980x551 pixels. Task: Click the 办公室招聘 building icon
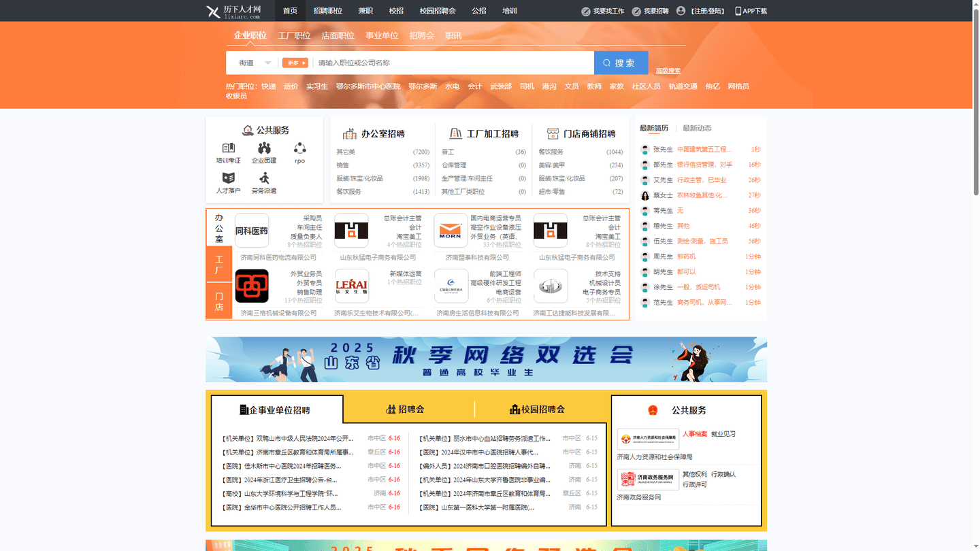point(350,133)
